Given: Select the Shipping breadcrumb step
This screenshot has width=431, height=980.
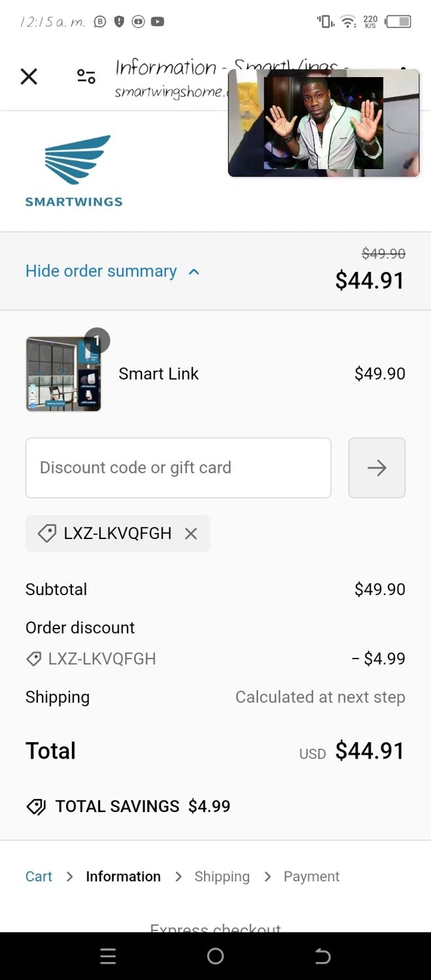Looking at the screenshot, I should (x=222, y=877).
